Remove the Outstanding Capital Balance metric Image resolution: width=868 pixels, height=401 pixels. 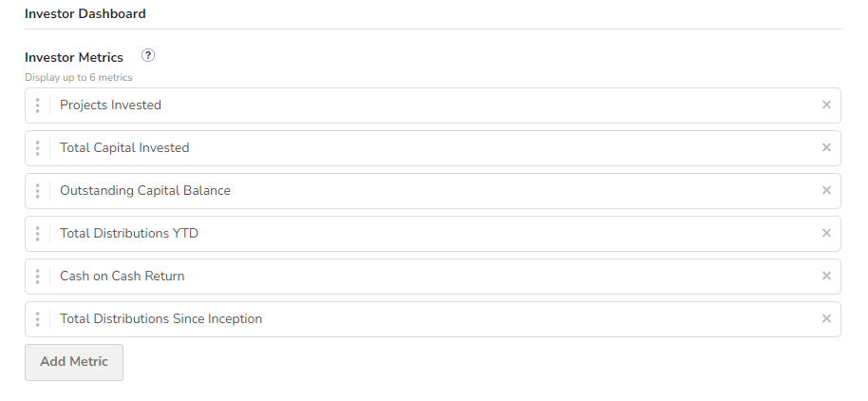pos(826,190)
